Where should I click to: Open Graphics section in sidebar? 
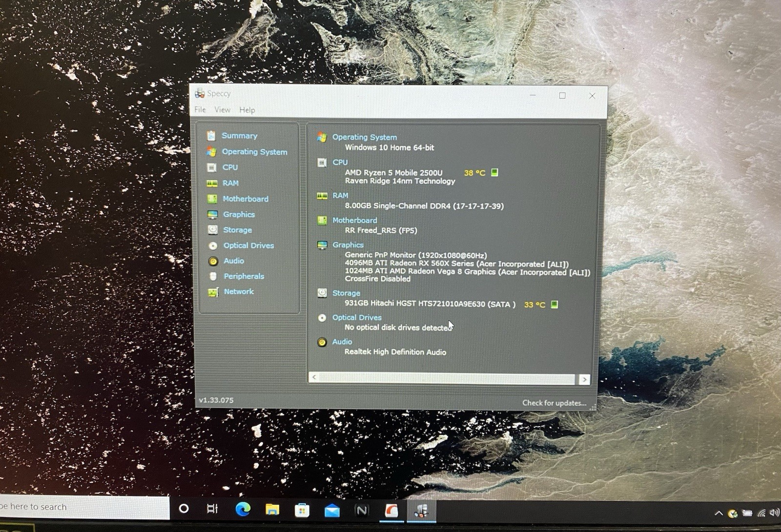click(x=239, y=214)
